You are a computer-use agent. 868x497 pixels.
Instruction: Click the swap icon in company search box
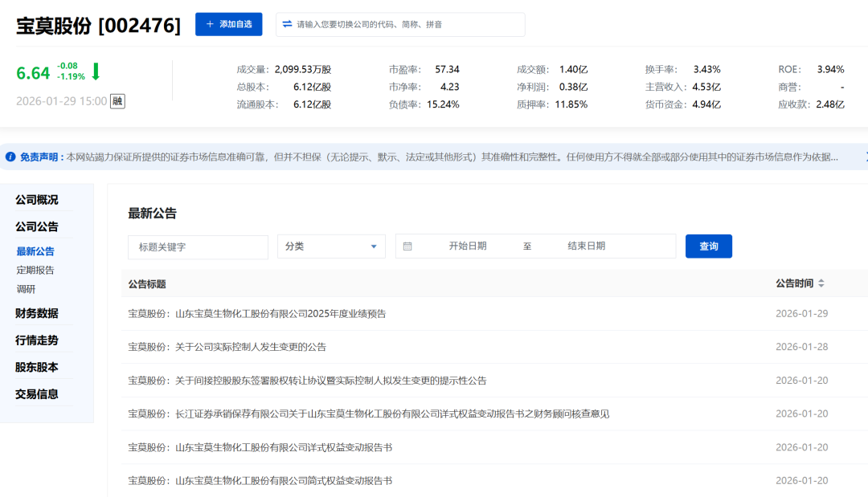tap(287, 24)
